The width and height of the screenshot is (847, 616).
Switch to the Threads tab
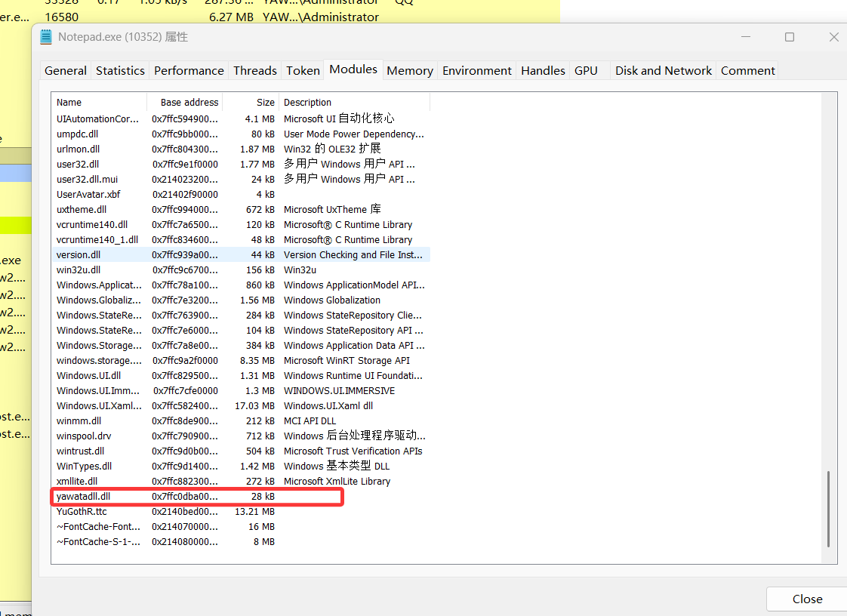[255, 71]
